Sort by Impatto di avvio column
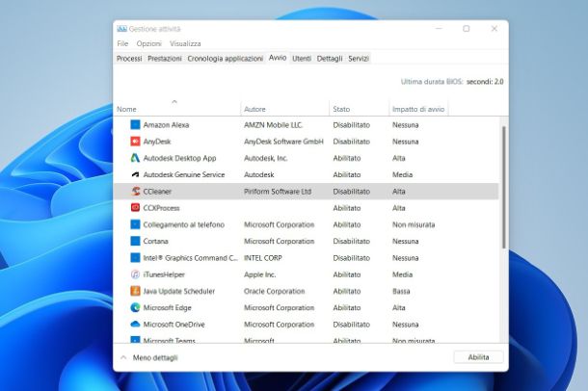588x391 pixels. (418, 108)
